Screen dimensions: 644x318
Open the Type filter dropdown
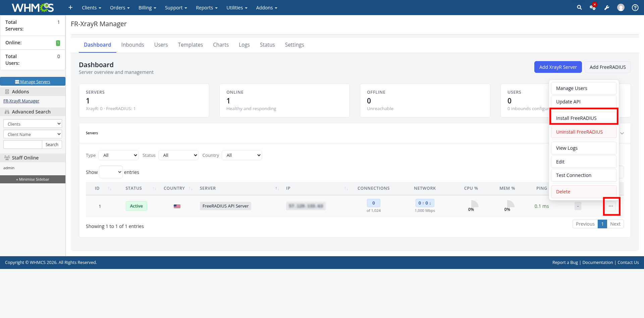tap(118, 155)
